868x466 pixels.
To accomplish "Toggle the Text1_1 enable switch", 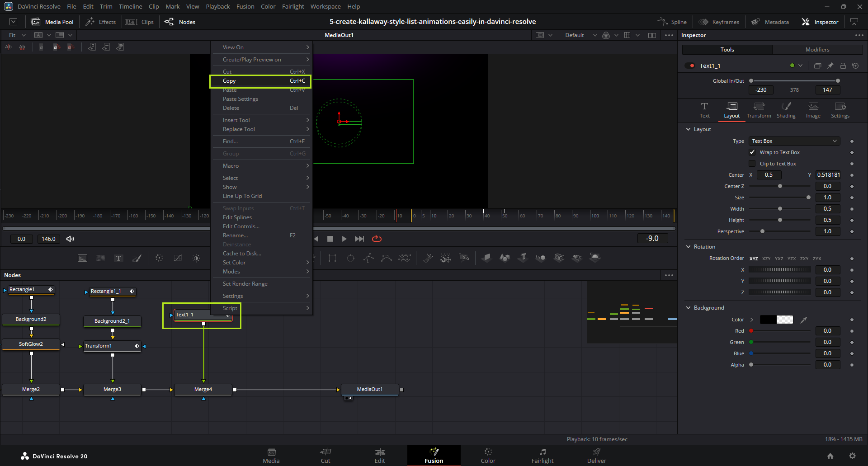I will (x=690, y=66).
